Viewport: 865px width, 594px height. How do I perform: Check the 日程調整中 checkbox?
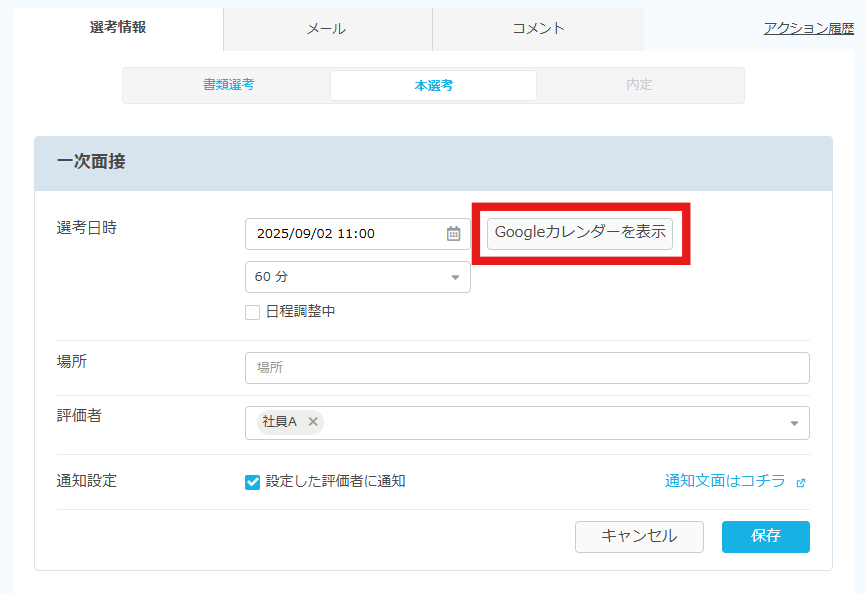point(253,312)
